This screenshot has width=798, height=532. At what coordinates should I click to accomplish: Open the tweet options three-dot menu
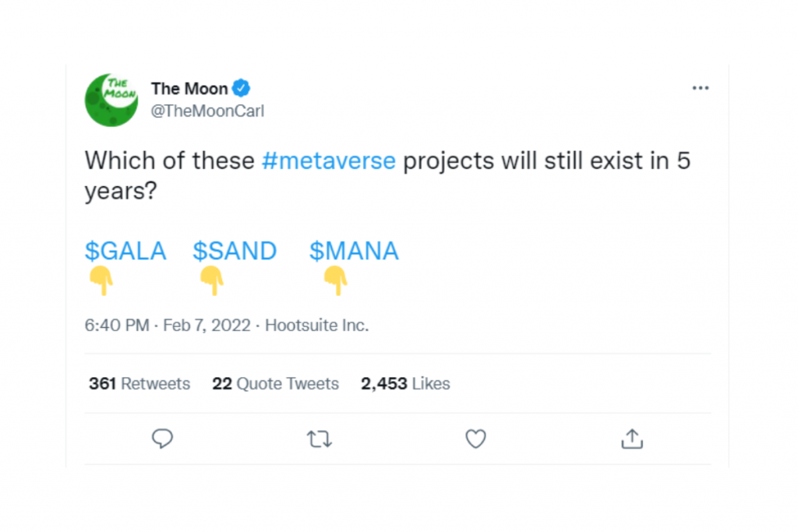pyautogui.click(x=700, y=87)
